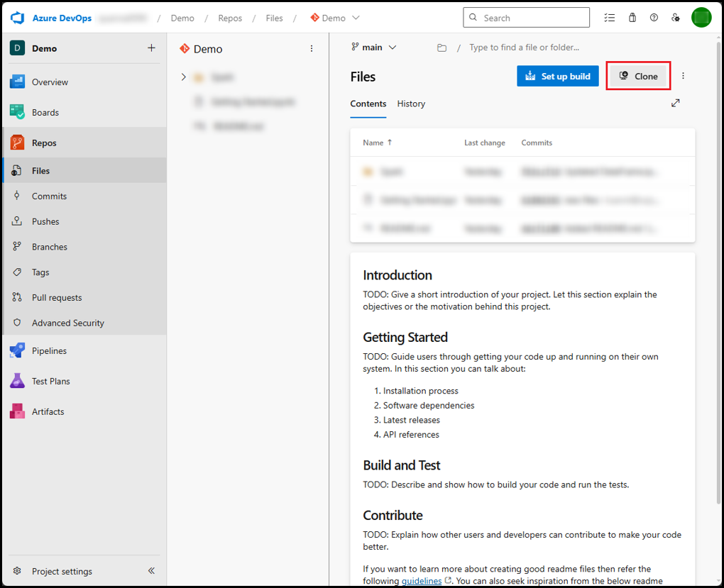
Task: Open the guidelines link in readme
Action: click(x=422, y=581)
